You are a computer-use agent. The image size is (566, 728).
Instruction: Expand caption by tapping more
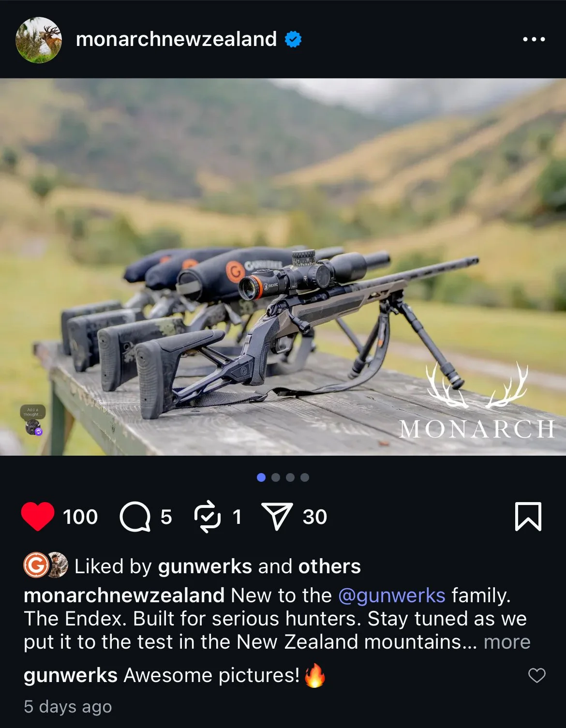coord(507,642)
